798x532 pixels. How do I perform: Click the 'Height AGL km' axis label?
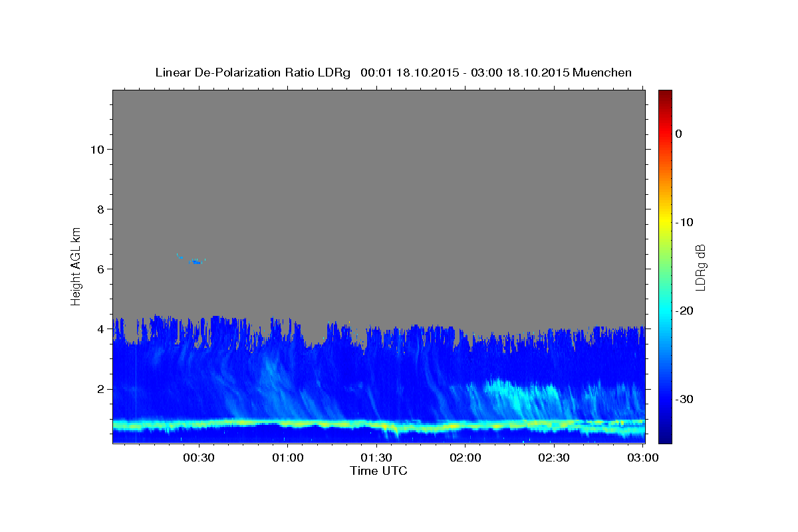76,265
